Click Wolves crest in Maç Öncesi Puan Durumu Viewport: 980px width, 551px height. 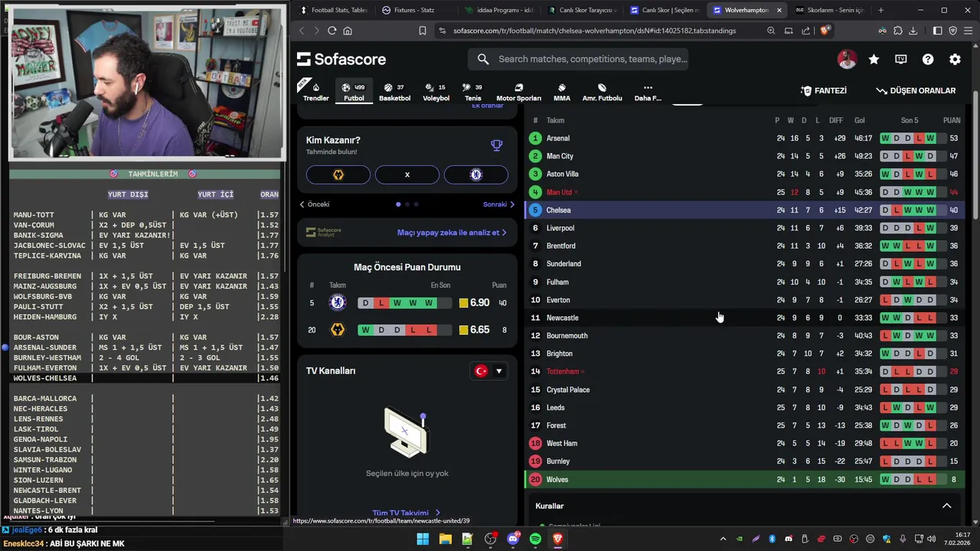[x=337, y=330]
